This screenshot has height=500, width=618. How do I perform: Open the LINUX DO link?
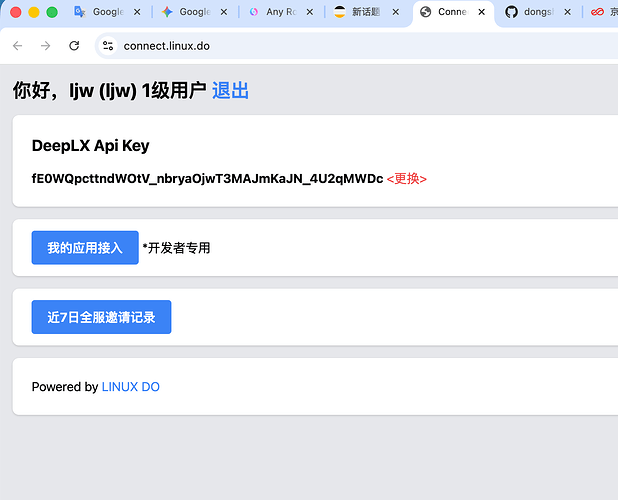pyautogui.click(x=130, y=387)
